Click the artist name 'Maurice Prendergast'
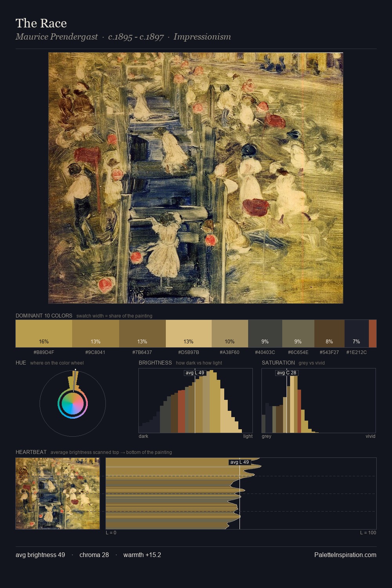392x588 pixels. click(x=57, y=37)
